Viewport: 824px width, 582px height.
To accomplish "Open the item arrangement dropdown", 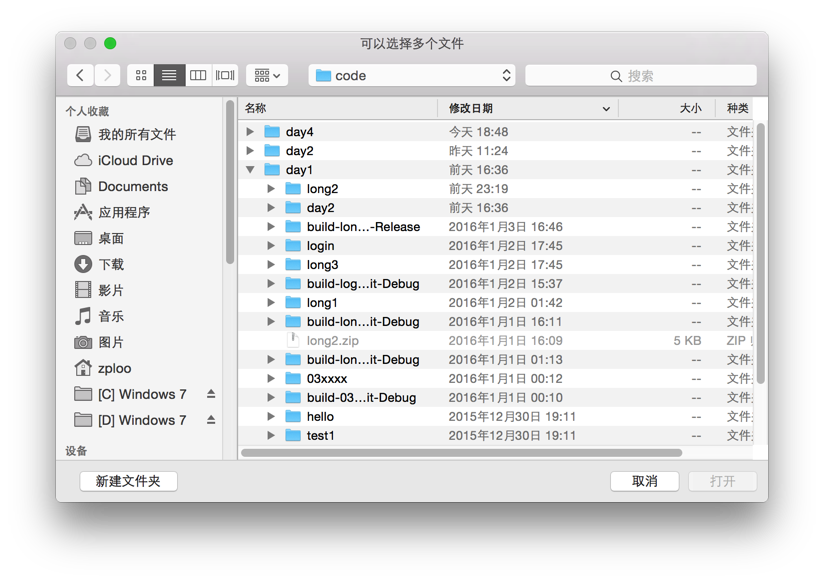I will (267, 75).
